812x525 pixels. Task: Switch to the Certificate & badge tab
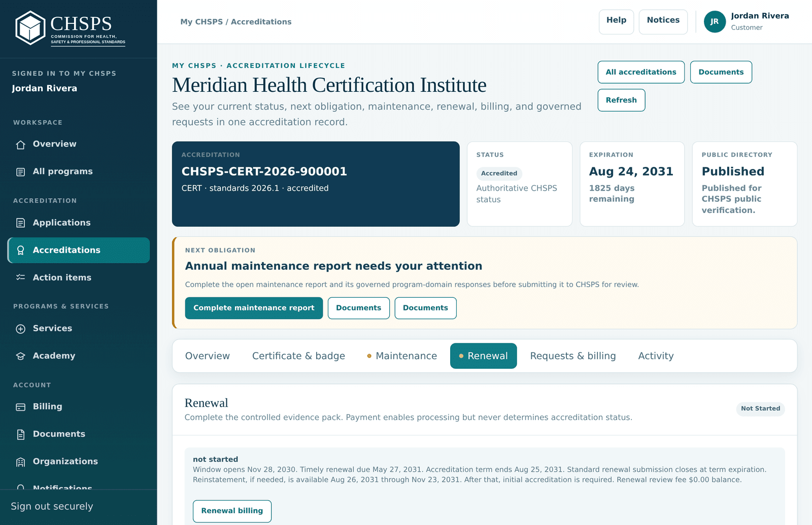click(x=298, y=356)
